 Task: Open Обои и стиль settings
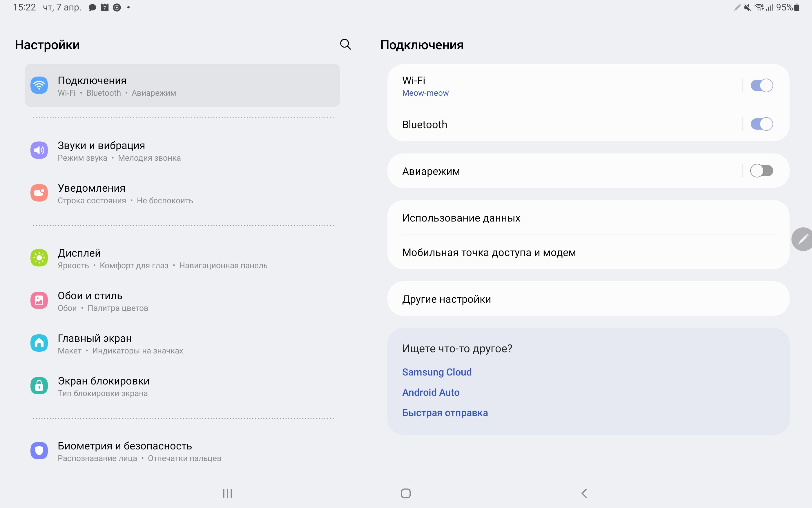182,301
